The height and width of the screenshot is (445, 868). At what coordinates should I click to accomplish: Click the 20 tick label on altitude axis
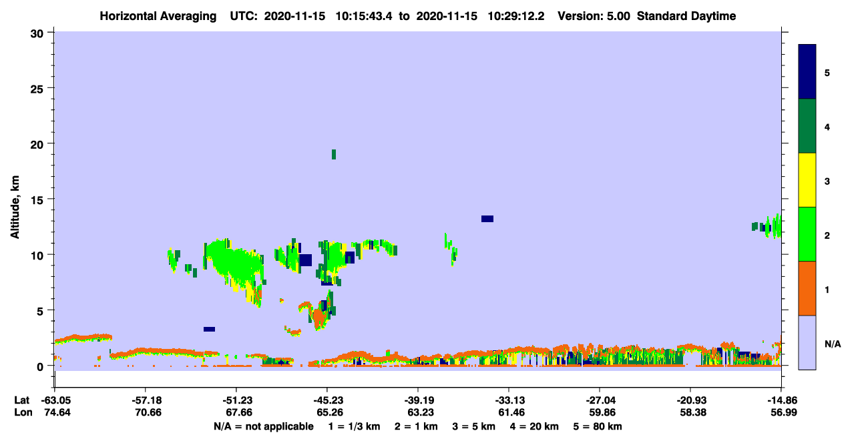tap(37, 143)
